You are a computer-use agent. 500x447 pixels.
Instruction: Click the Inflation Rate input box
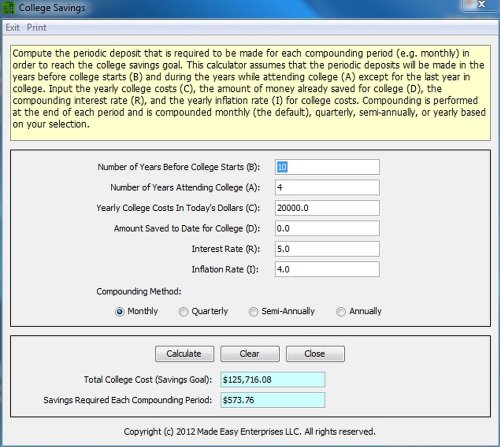click(x=327, y=269)
